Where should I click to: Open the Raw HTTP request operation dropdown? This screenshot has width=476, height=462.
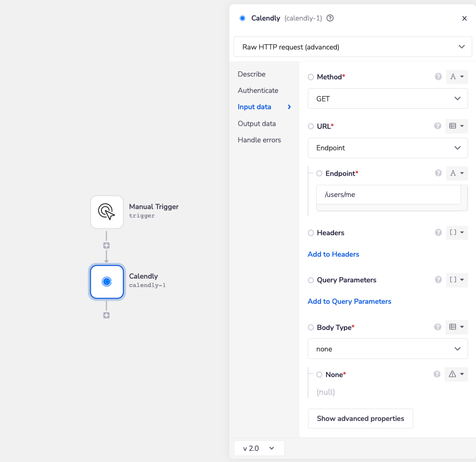coord(352,47)
